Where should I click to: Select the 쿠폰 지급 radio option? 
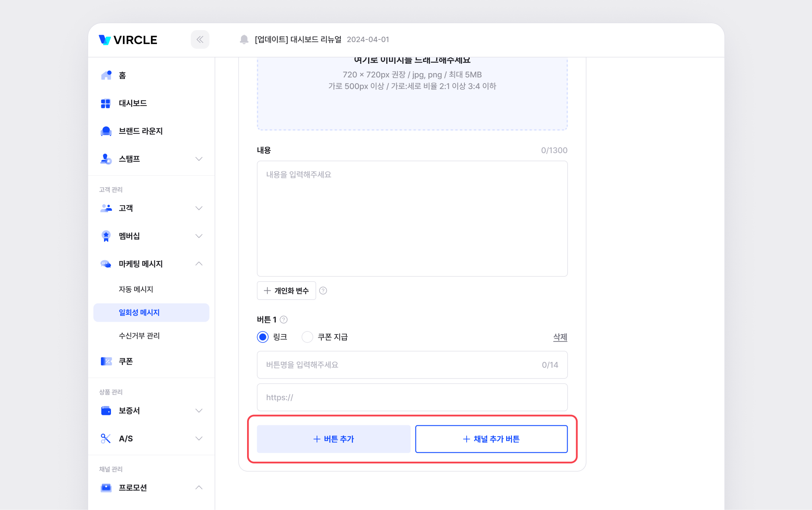click(x=307, y=337)
